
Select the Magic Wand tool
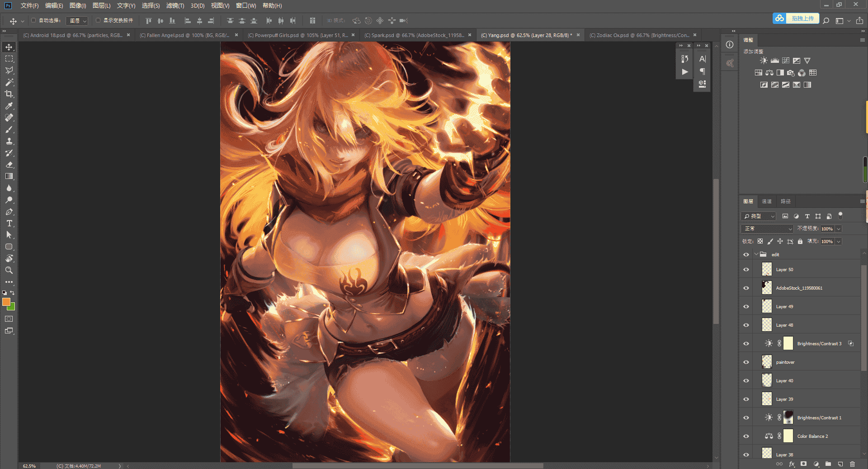click(x=9, y=82)
